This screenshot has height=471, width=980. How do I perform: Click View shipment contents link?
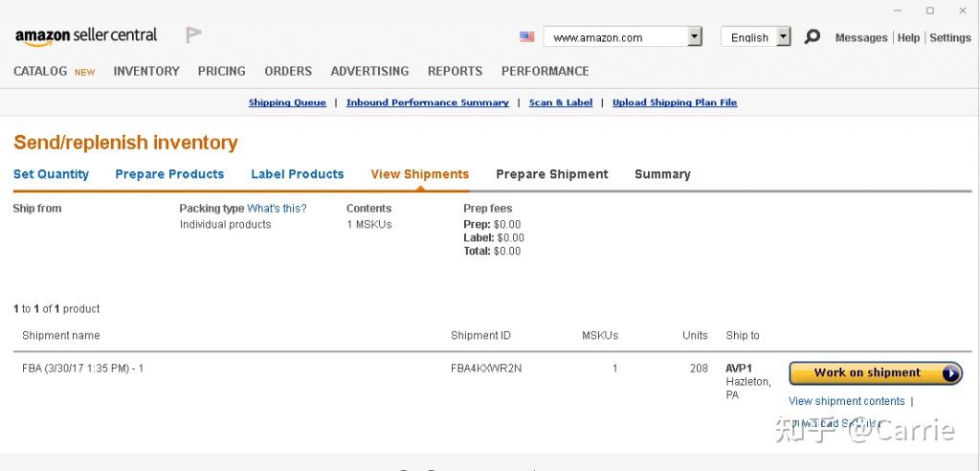click(x=846, y=401)
